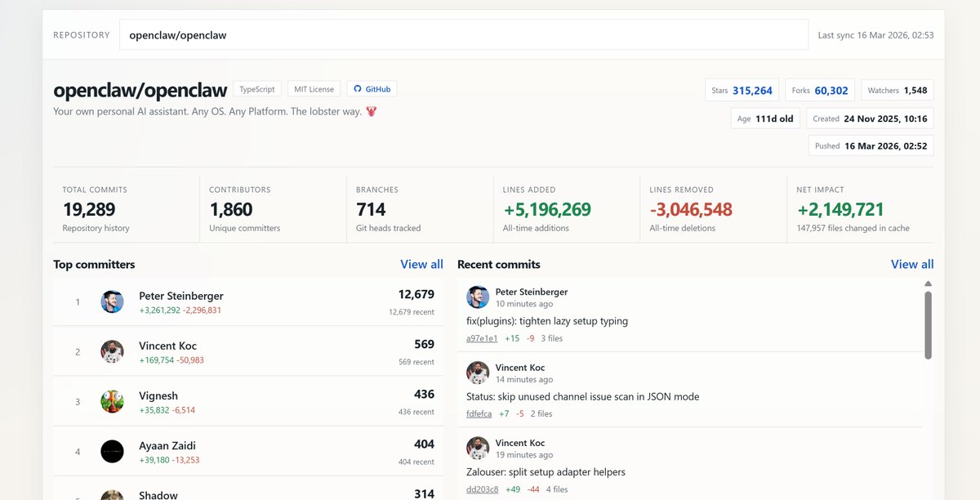Click Vincent Koc's 569 commit count
Image resolution: width=980 pixels, height=500 pixels.
[x=424, y=344]
